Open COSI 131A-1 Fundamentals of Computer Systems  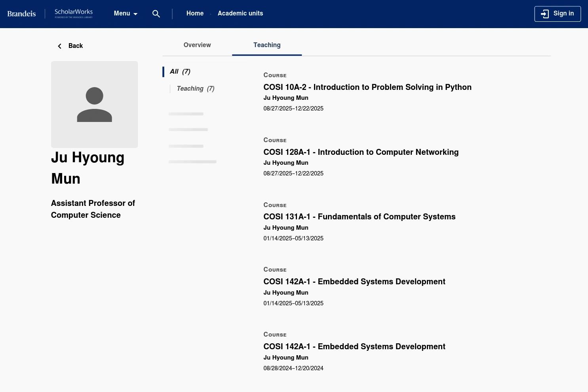pyautogui.click(x=360, y=217)
